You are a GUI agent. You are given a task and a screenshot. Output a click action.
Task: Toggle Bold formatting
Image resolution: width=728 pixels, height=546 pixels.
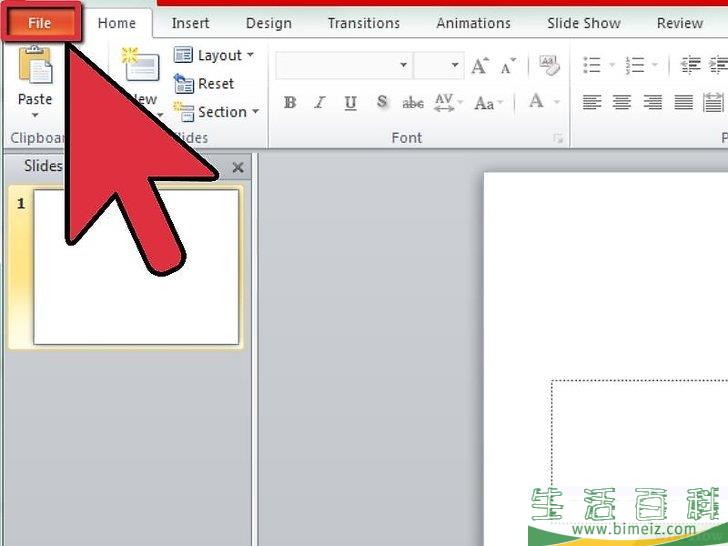point(290,102)
